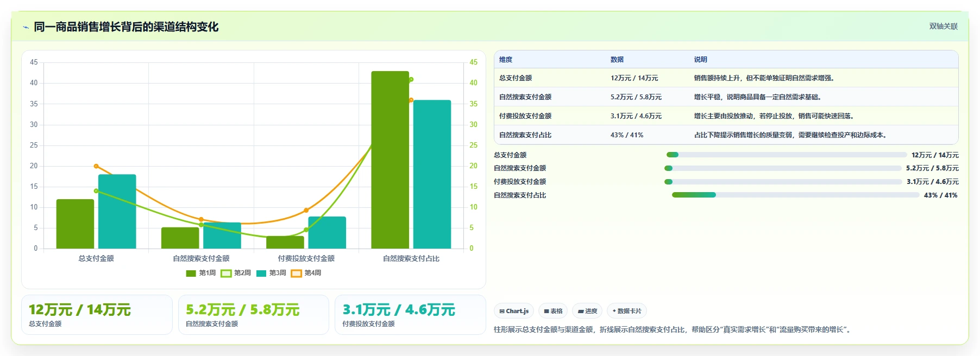This screenshot has height=356, width=980.
Task: Click the 总支付金额 progress bar
Action: [787, 155]
